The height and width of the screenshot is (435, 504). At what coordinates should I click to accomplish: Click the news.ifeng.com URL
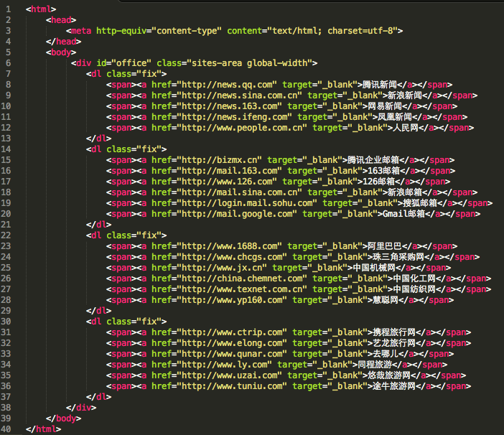click(235, 117)
